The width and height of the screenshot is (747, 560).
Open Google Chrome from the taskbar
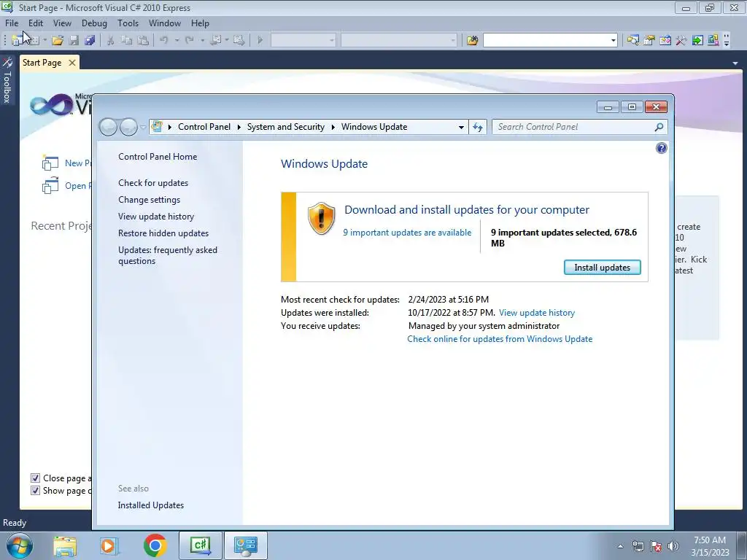click(155, 545)
